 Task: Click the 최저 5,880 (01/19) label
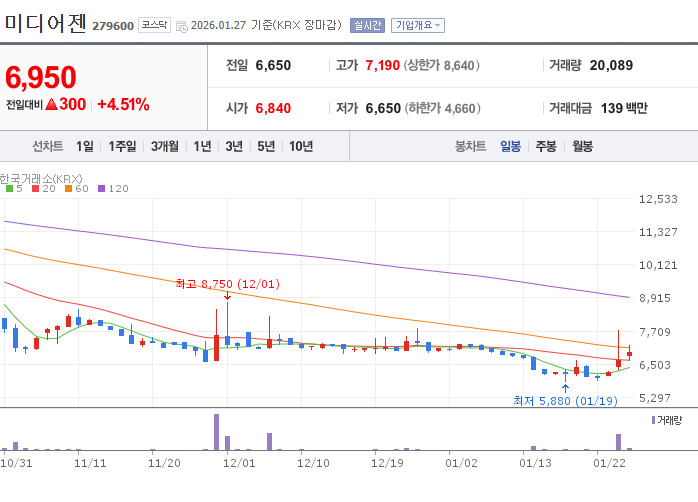[565, 401]
